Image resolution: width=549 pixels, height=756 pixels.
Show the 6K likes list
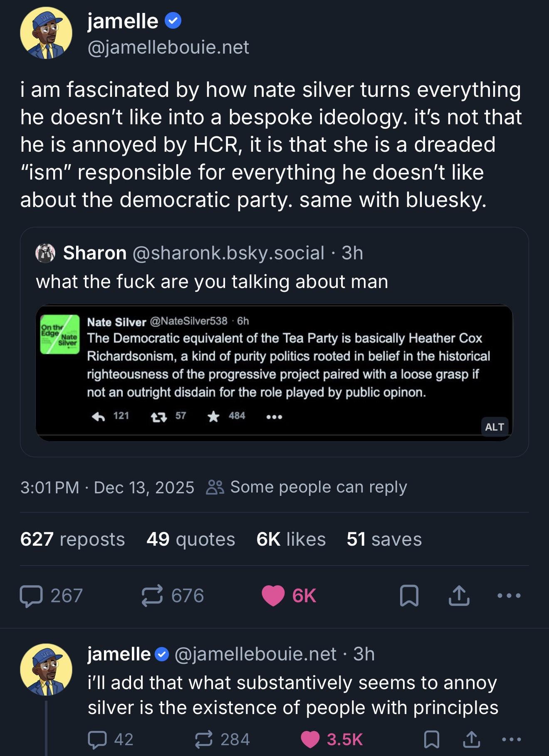pos(291,539)
